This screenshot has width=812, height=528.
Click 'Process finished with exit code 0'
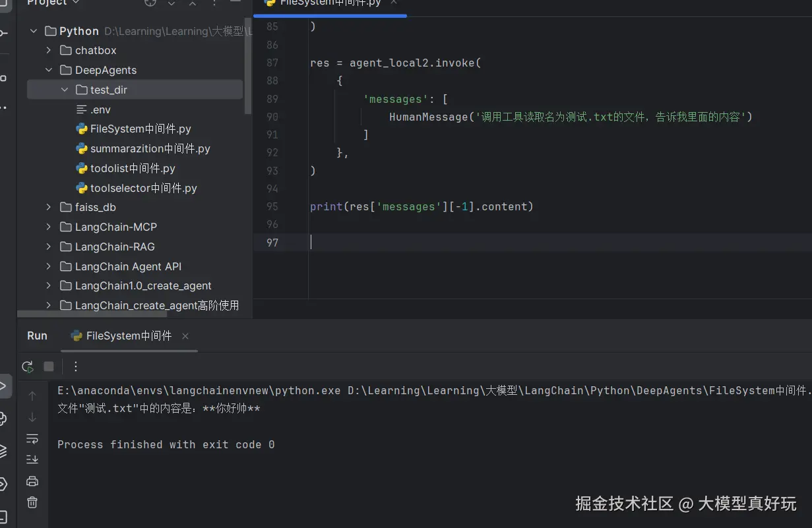(166, 445)
